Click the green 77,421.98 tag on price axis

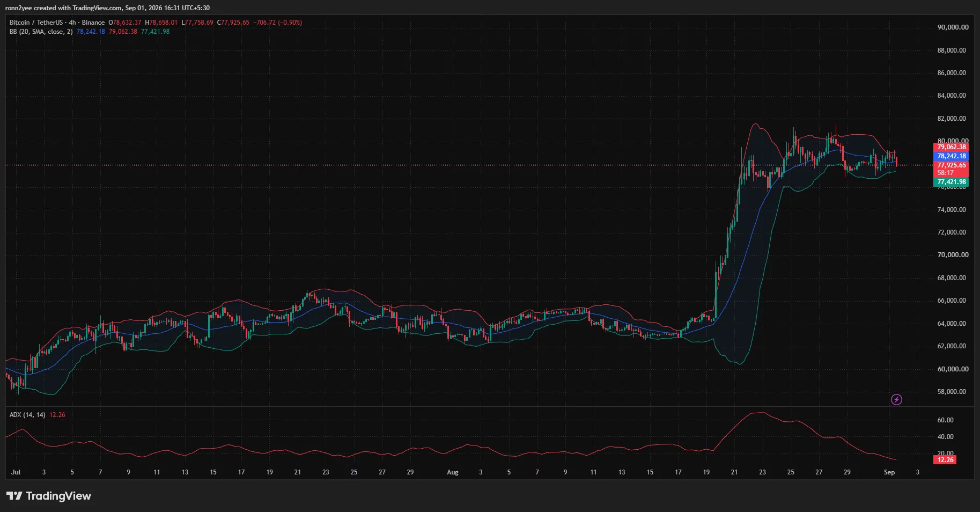coord(951,182)
